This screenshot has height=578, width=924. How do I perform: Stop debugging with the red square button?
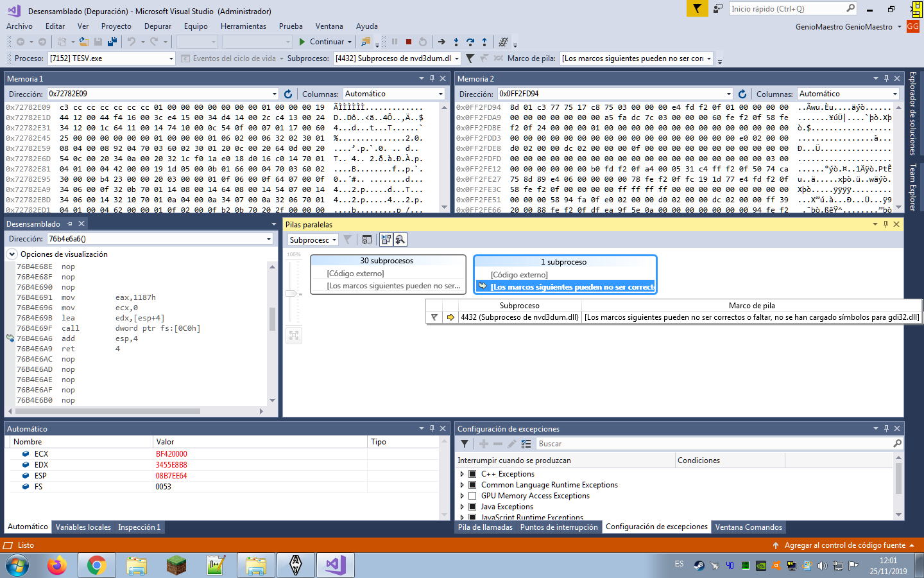pos(409,42)
